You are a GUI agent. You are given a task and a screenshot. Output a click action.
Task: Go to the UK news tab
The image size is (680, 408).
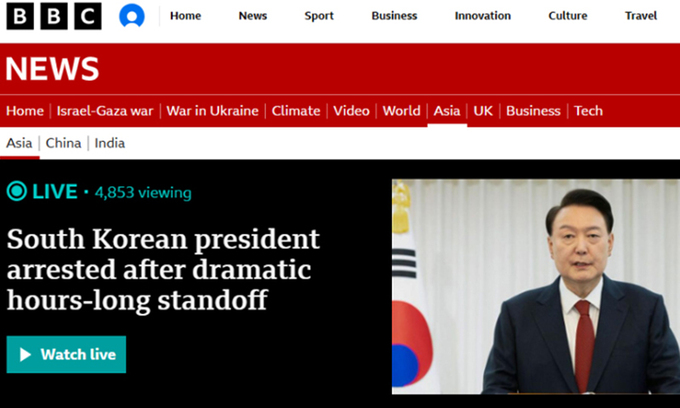point(483,111)
